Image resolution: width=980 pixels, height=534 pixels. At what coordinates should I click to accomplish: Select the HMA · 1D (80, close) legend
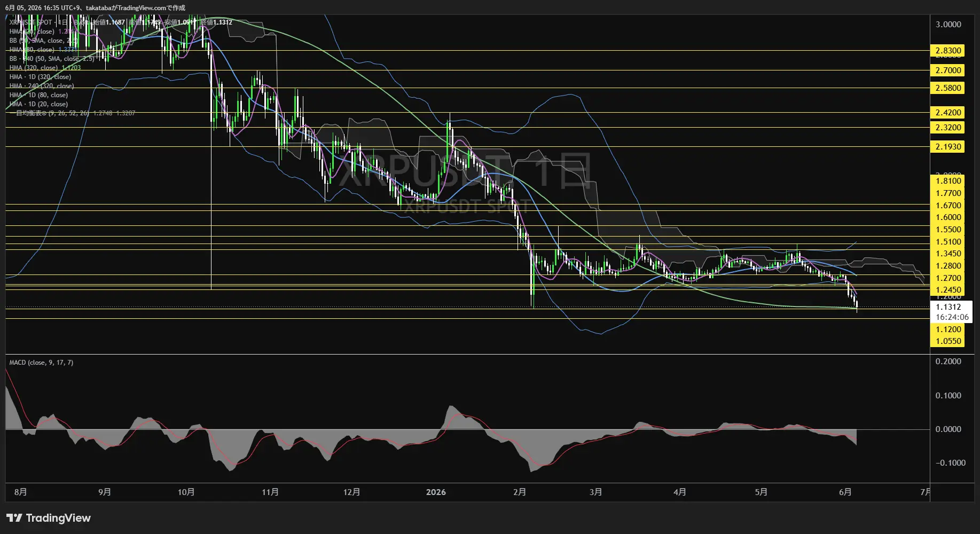click(38, 95)
